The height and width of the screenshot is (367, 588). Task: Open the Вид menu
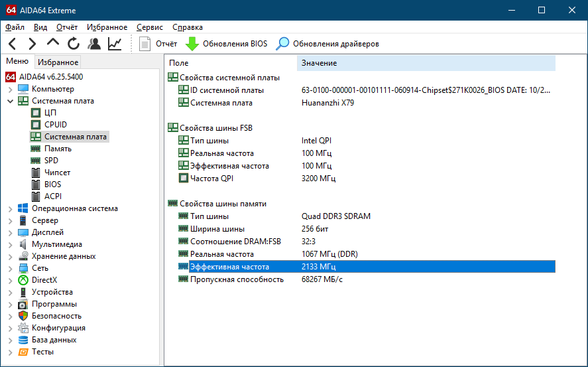tap(40, 27)
